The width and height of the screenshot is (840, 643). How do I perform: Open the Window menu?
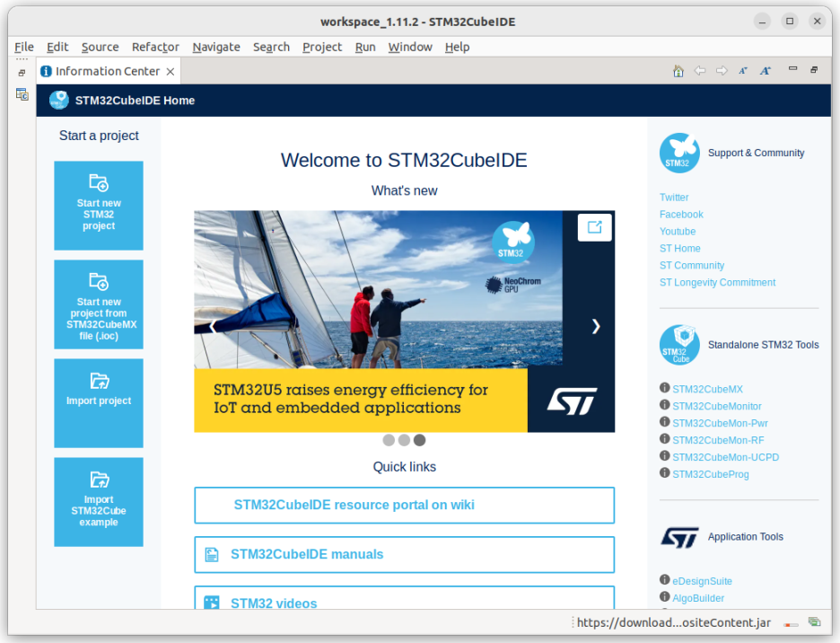(x=410, y=48)
